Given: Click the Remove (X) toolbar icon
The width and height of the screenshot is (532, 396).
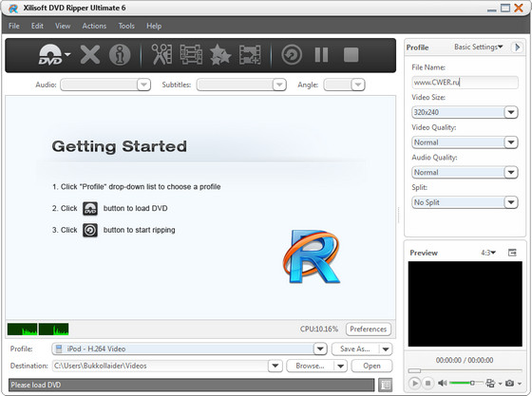Looking at the screenshot, I should (90, 54).
